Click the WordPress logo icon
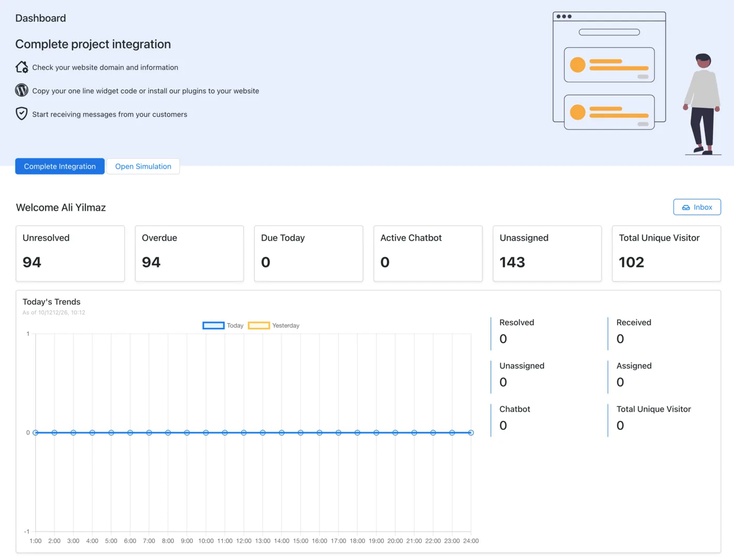The image size is (734, 560). (21, 90)
